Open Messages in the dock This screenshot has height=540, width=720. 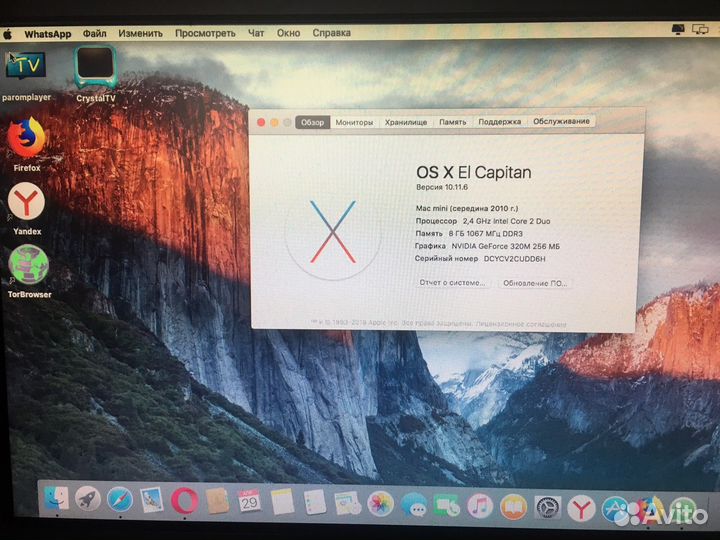coord(413,505)
